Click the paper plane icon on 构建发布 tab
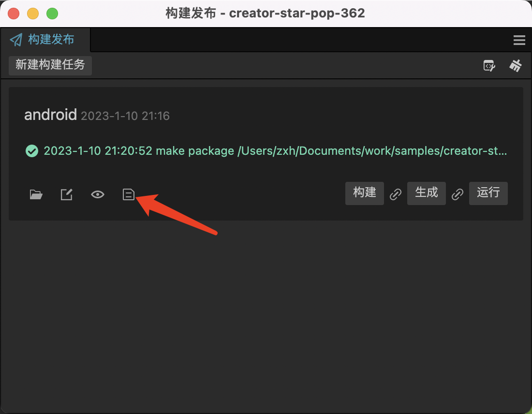 click(16, 40)
